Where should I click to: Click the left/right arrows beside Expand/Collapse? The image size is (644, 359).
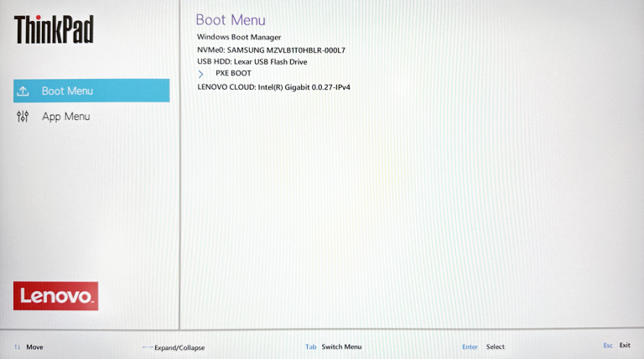[x=147, y=346]
